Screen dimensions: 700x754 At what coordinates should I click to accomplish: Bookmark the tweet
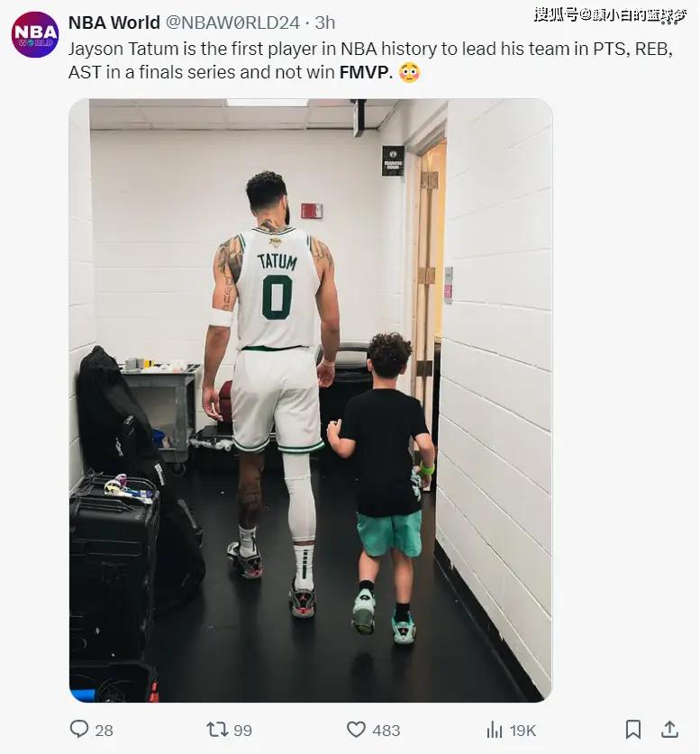pyautogui.click(x=633, y=730)
